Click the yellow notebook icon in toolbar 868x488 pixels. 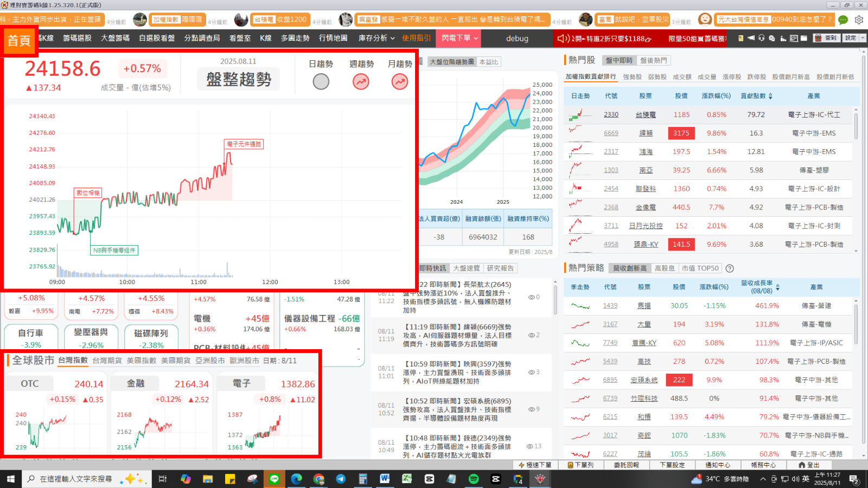pos(741,38)
